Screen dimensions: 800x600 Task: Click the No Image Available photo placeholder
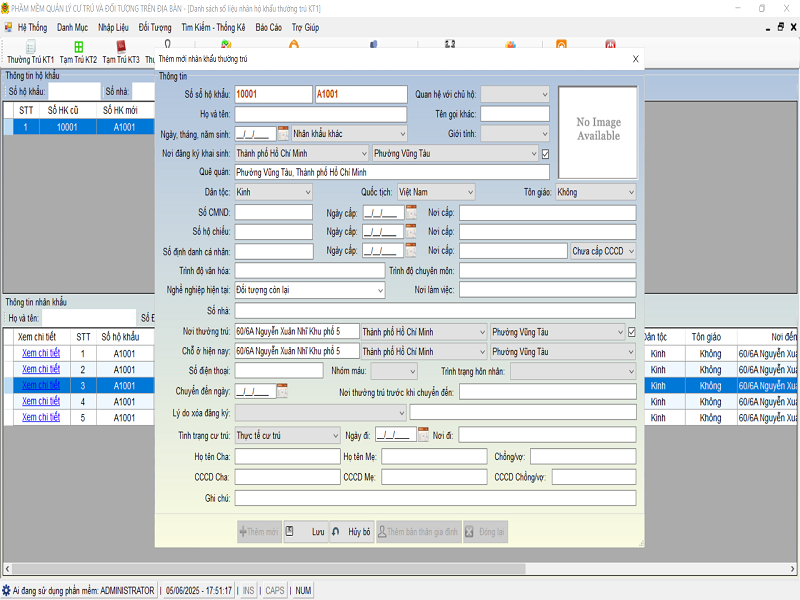(x=598, y=132)
